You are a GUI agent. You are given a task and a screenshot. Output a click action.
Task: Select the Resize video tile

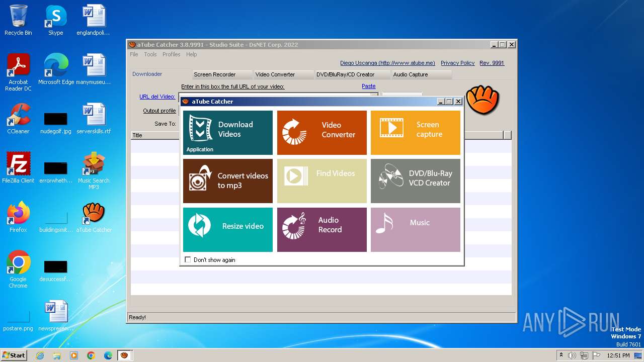tap(228, 230)
